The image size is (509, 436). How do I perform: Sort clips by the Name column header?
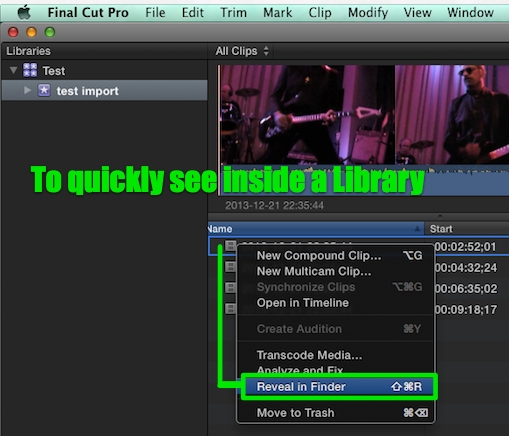[315, 229]
